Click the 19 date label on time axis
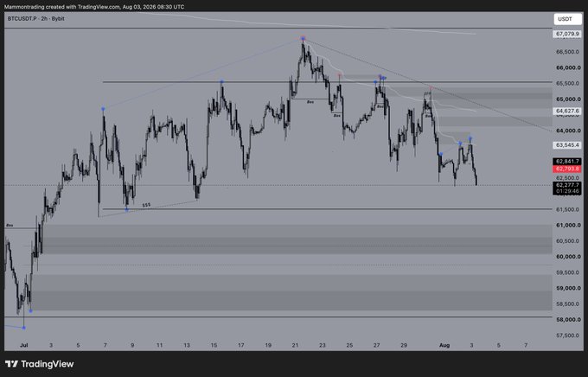The width and height of the screenshot is (588, 377). point(268,346)
